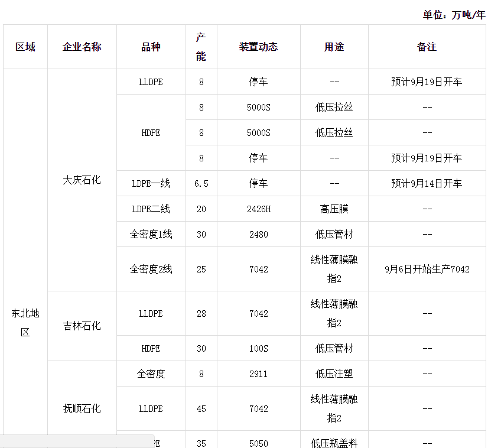Select the 抚顺石化 company cell
Screen dimensions: 488x448
coord(82,408)
